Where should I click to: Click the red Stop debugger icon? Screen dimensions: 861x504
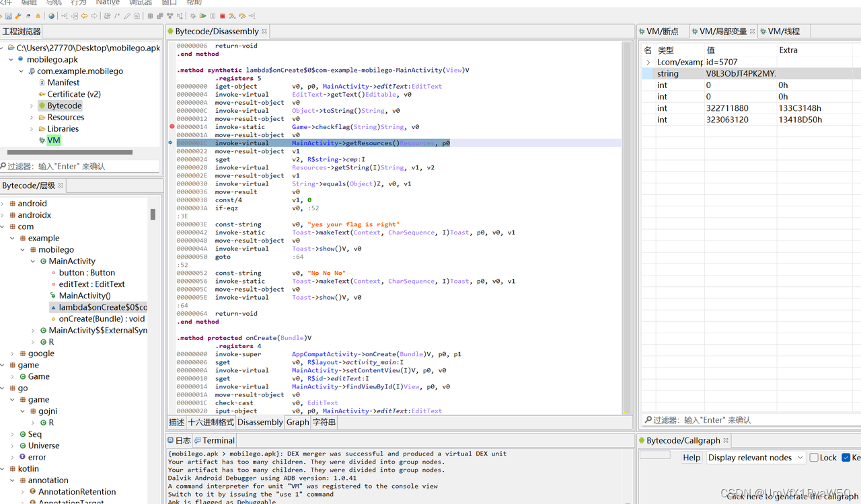click(x=223, y=15)
